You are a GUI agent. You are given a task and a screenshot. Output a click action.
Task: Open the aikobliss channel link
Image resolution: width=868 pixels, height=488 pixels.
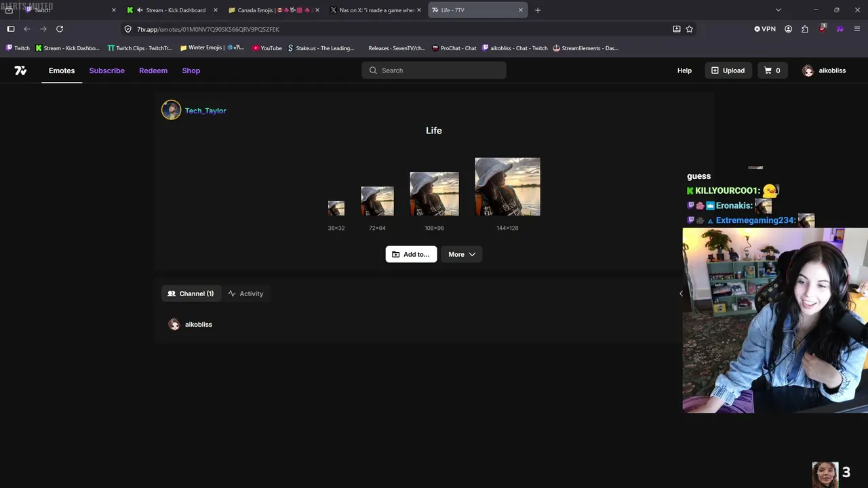coord(199,325)
